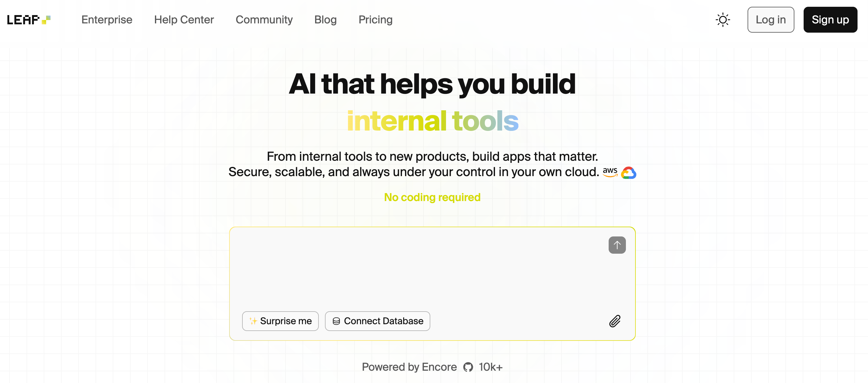Click the Log in button

[x=770, y=20]
